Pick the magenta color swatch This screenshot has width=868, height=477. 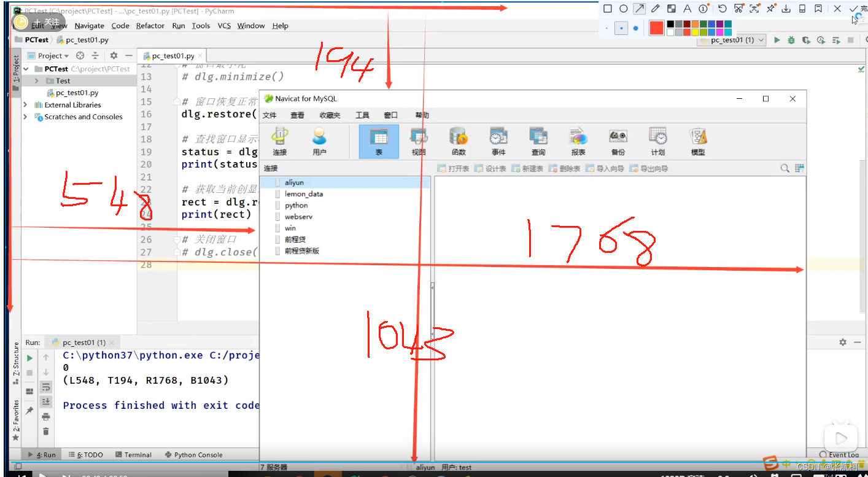pyautogui.click(x=719, y=32)
